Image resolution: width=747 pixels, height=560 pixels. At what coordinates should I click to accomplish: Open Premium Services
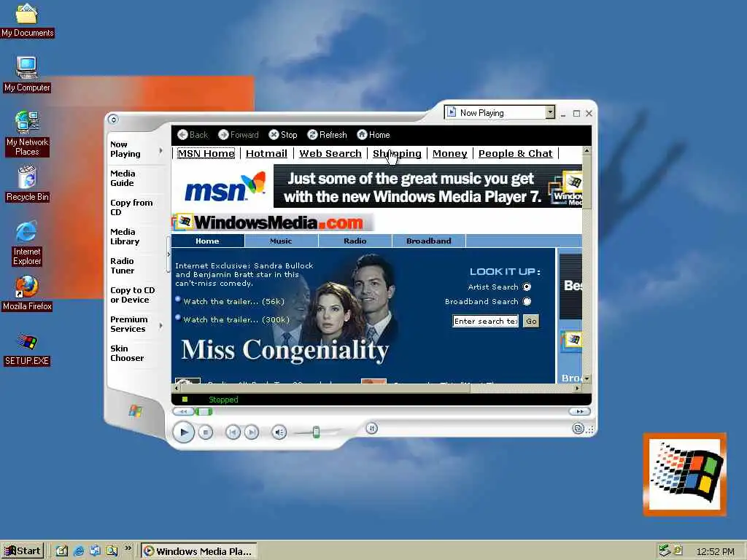coord(128,324)
